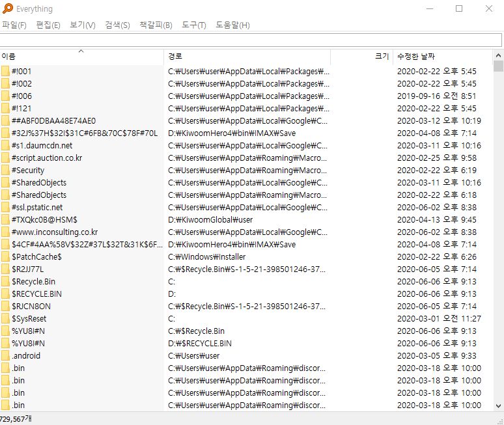Sort by the 크기 column header
This screenshot has width=504, height=425.
pos(362,57)
